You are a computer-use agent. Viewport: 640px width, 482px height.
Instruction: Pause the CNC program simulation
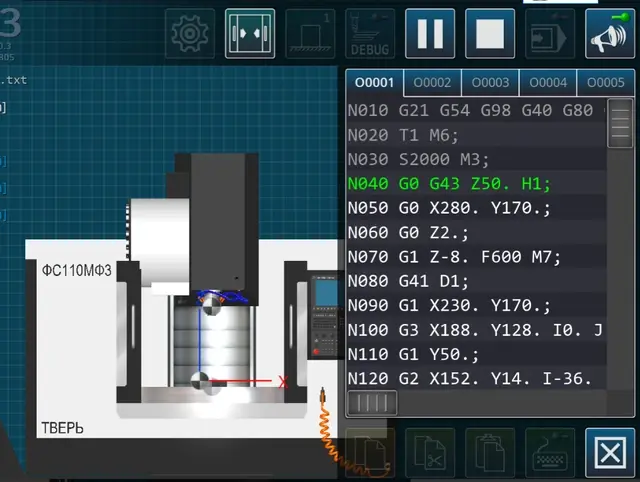coord(430,33)
